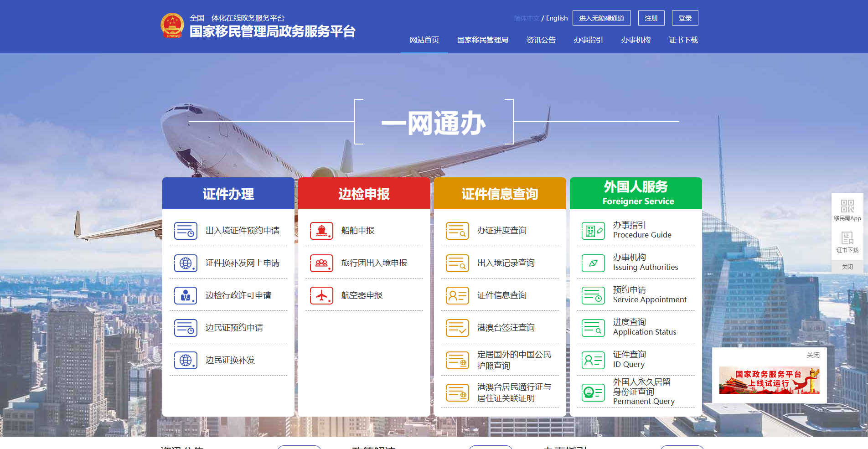Click the 国家政务服务平台 promotional banner
This screenshot has height=449, width=868.
pos(769,380)
